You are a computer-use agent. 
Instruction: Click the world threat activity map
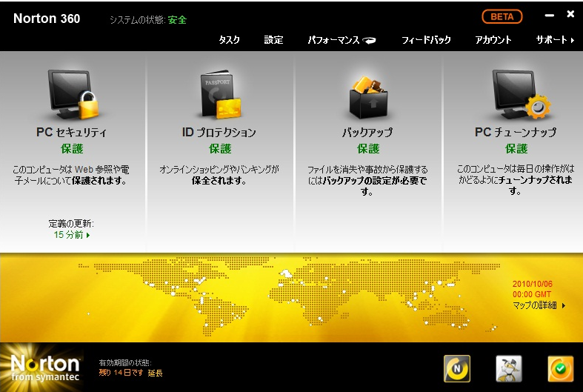click(289, 296)
